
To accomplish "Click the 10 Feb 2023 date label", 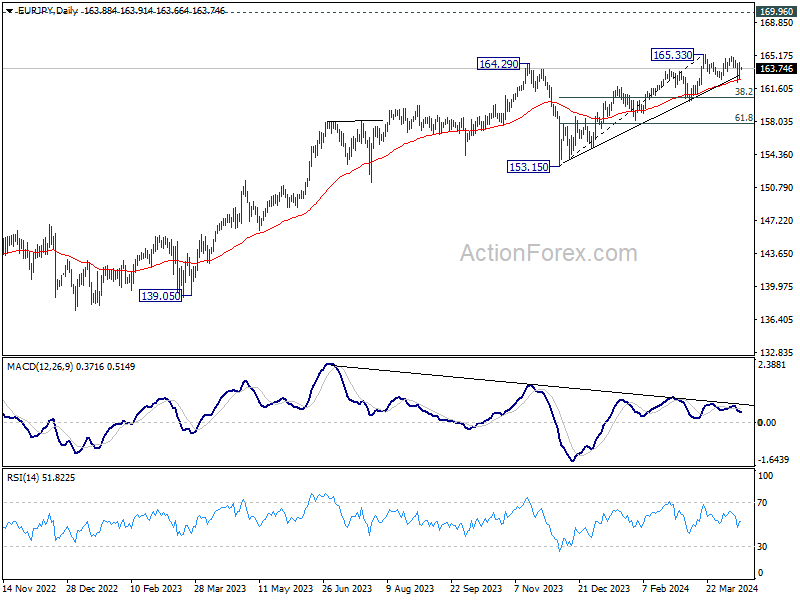I will coord(156,588).
